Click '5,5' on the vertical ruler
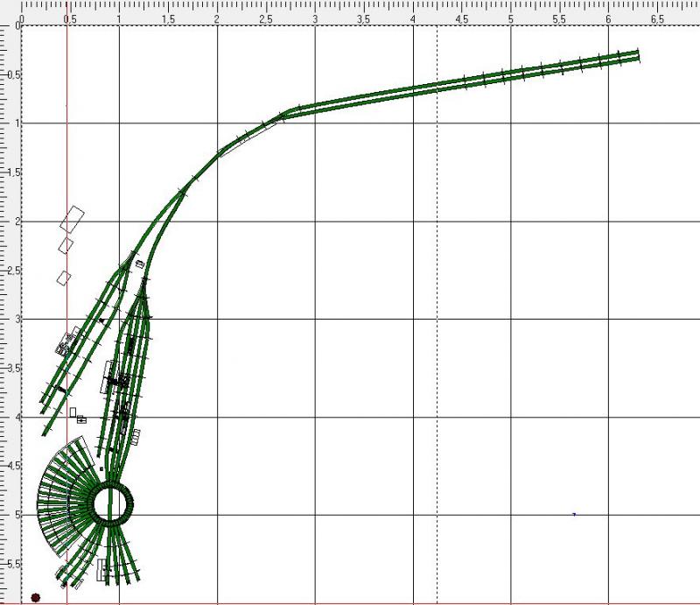700x605 pixels. coord(12,565)
